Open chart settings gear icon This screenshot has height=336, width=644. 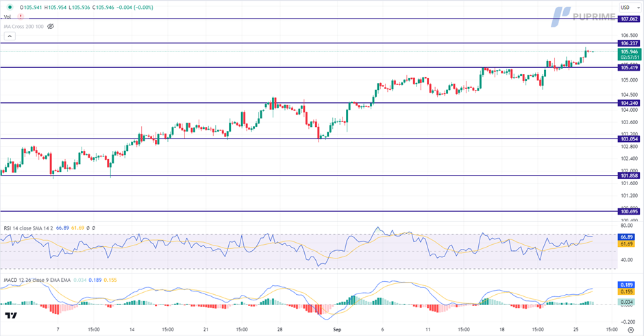pos(630,330)
